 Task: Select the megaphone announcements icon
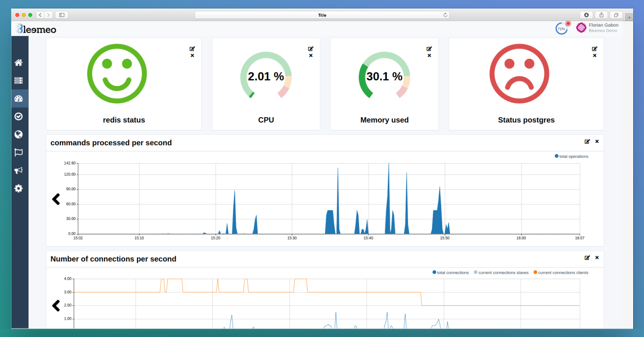click(x=19, y=170)
